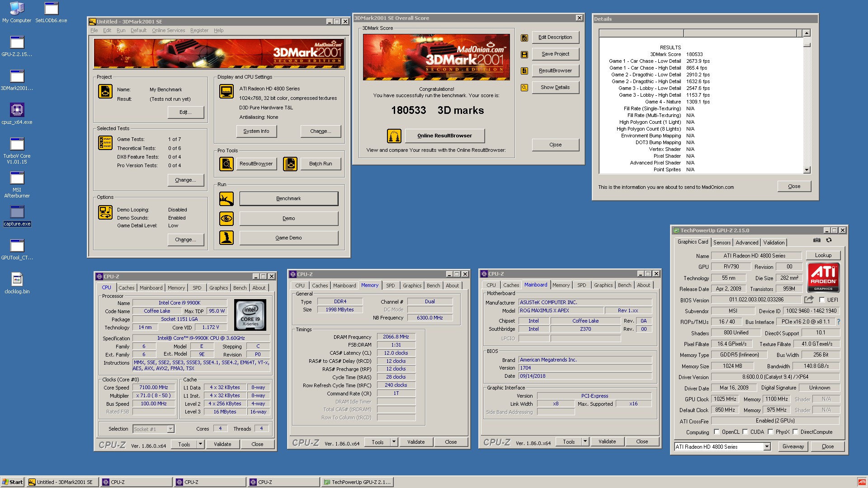Image resolution: width=868 pixels, height=488 pixels.
Task: Click the Giveaway button in GPU-Z
Action: click(x=793, y=446)
